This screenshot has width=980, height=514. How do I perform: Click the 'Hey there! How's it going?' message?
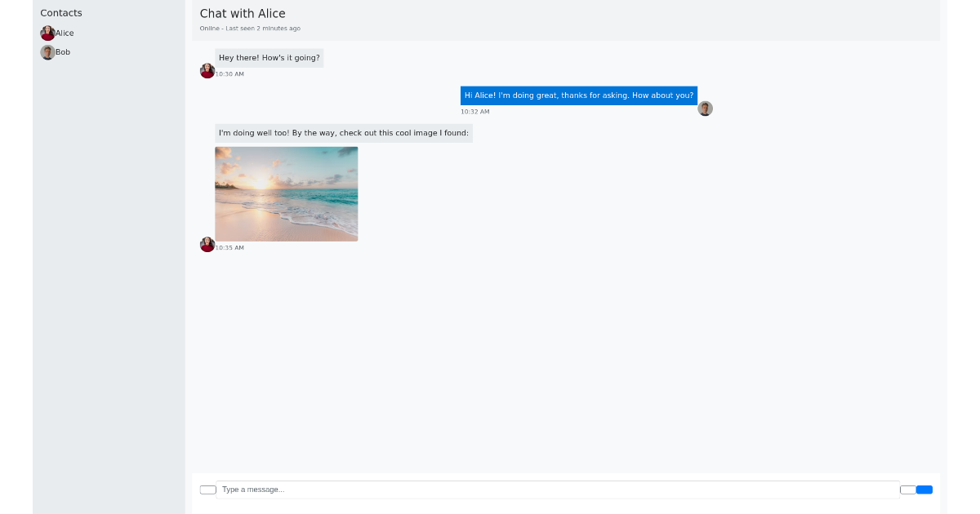269,58
